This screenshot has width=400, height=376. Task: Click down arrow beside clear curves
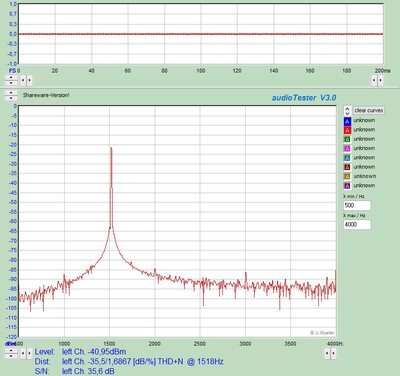[347, 113]
